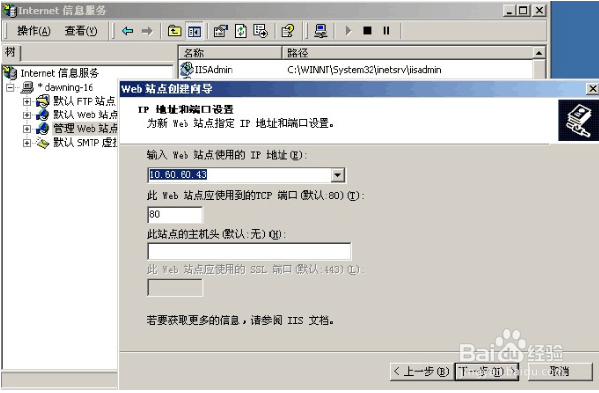Click the 默认 SMTP mail icon
Screen dimensions: 599x393
click(x=43, y=143)
